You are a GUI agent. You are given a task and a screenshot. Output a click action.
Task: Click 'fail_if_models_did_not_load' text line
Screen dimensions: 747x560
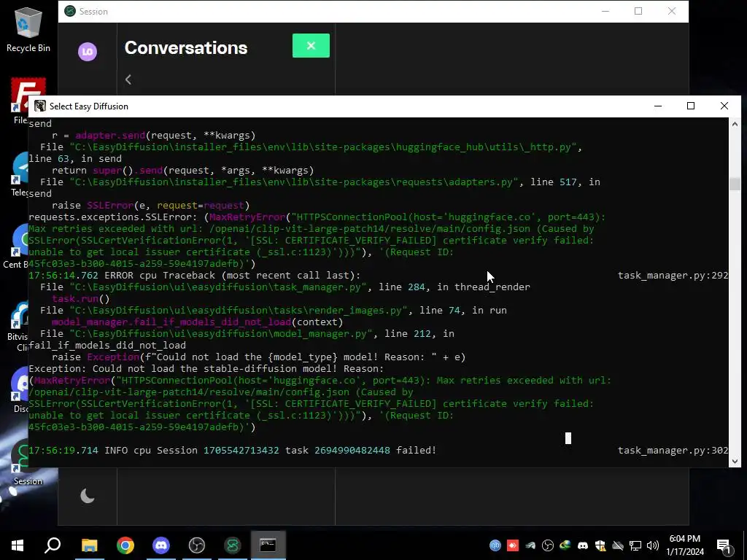[x=107, y=345]
